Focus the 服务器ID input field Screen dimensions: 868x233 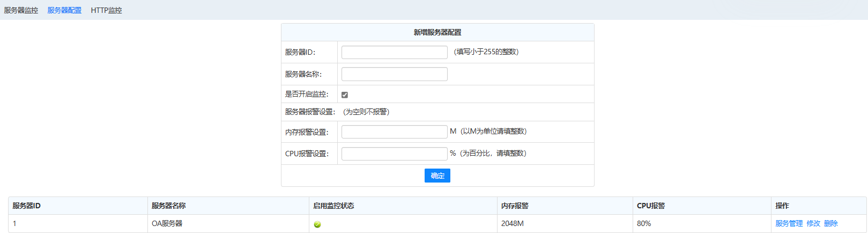[x=394, y=52]
